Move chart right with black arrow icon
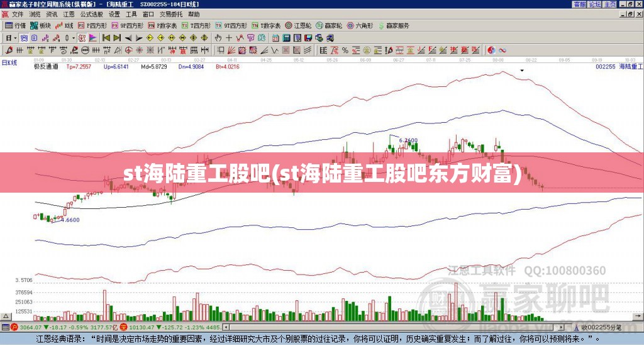Viewport: 644px width, 345px height. pyautogui.click(x=139, y=38)
